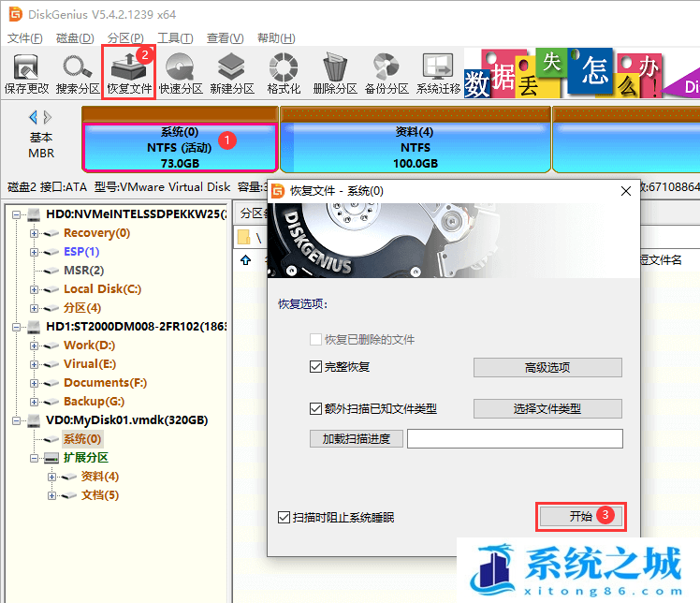Expand the 文档(5) tree node
Image resolution: width=700 pixels, height=603 pixels.
click(51, 496)
